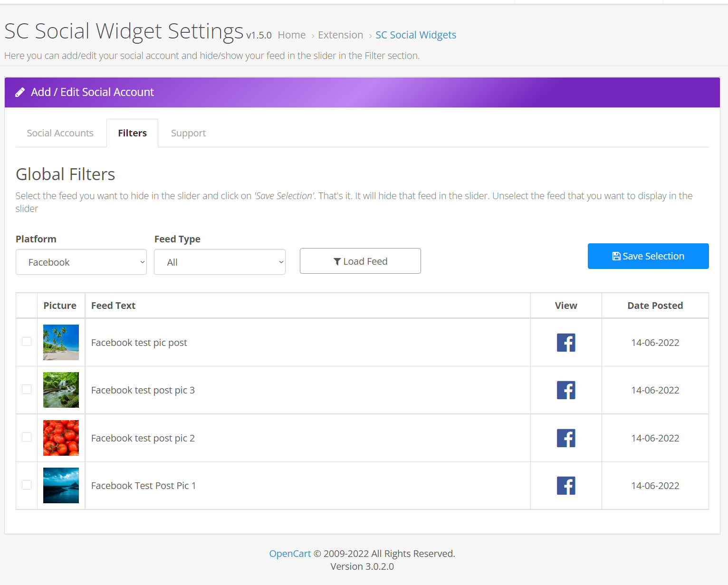Go to Home breadcrumb link
The height and width of the screenshot is (585, 728).
[x=292, y=35]
